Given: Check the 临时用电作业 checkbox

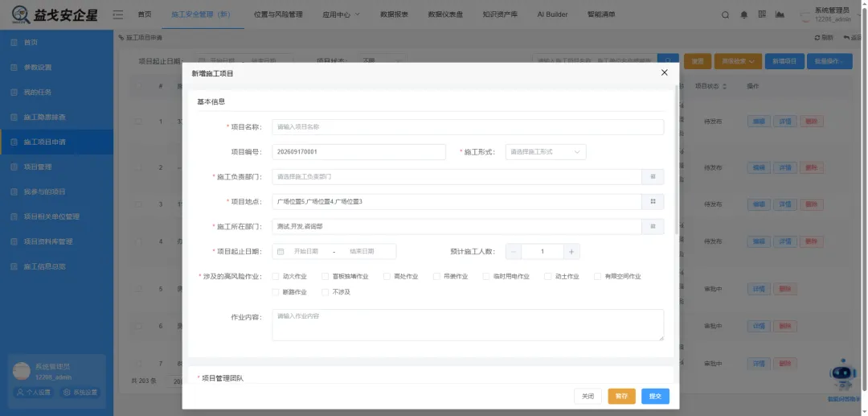Looking at the screenshot, I should [x=486, y=277].
